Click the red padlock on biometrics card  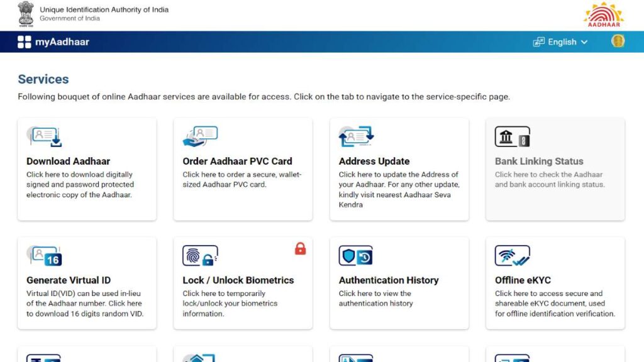[300, 249]
